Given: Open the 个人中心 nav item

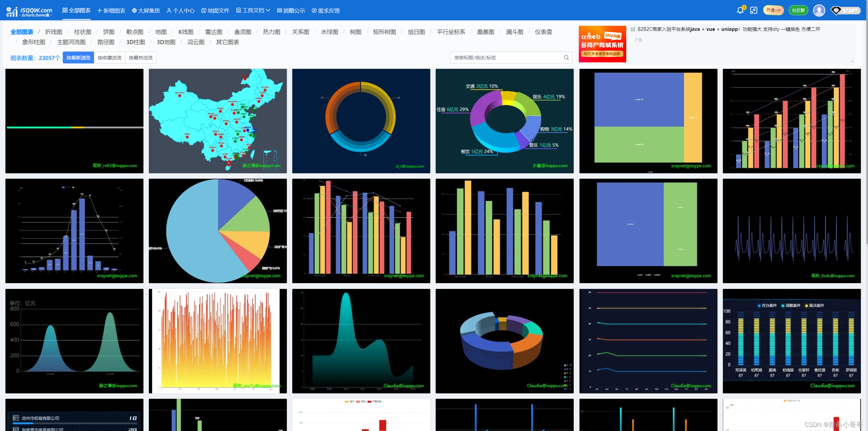Looking at the screenshot, I should pos(180,11).
